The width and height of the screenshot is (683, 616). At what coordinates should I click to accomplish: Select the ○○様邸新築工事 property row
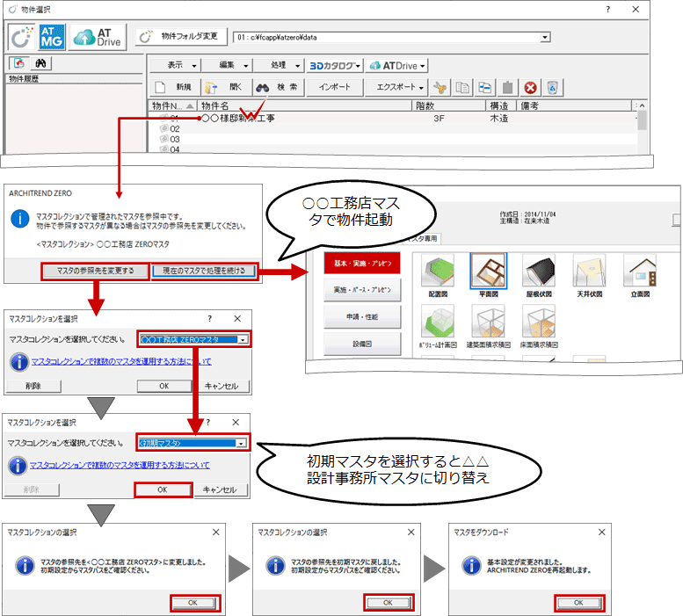point(392,118)
